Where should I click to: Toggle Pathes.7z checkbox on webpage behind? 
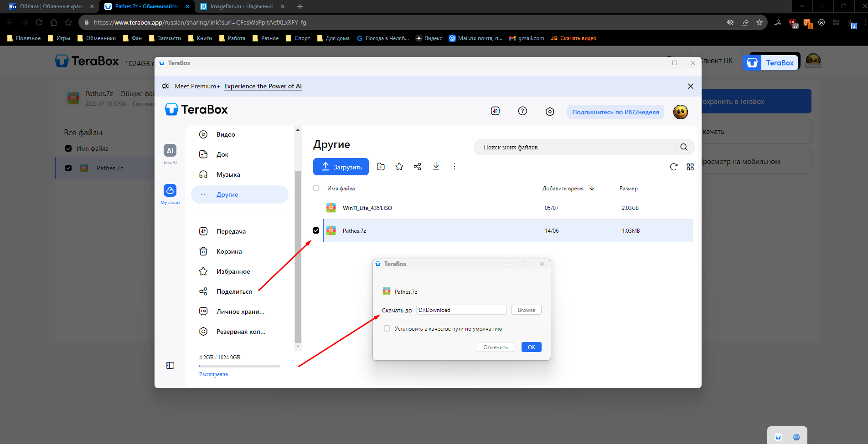68,168
